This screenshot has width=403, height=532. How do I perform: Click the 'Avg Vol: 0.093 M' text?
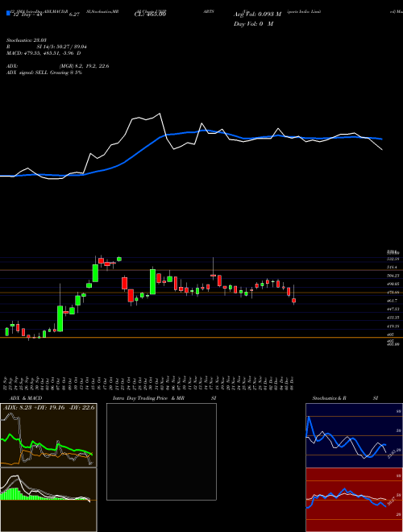pyautogui.click(x=257, y=15)
